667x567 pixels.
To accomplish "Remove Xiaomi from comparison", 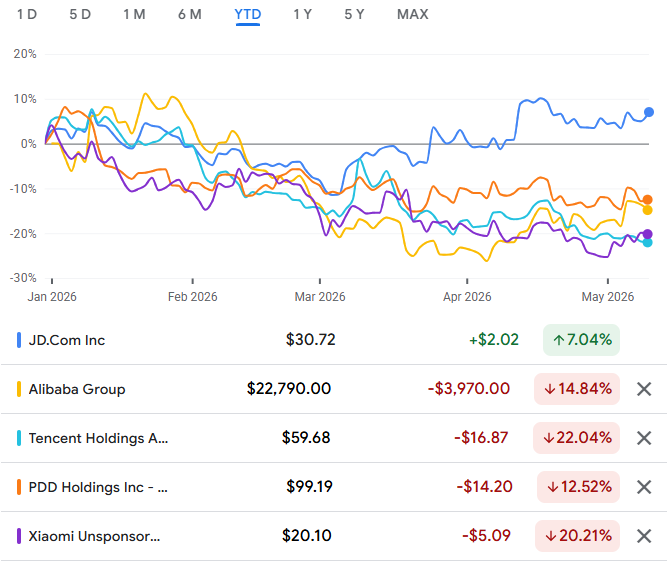I will 644,536.
